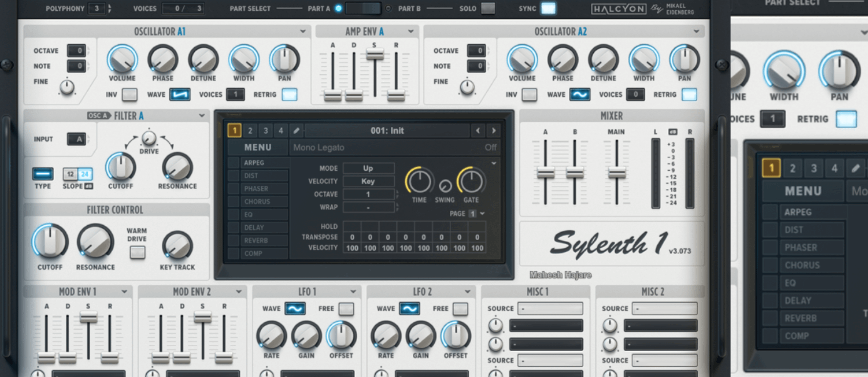Toggle LFO 1 Free button
The image size is (868, 377).
[346, 308]
